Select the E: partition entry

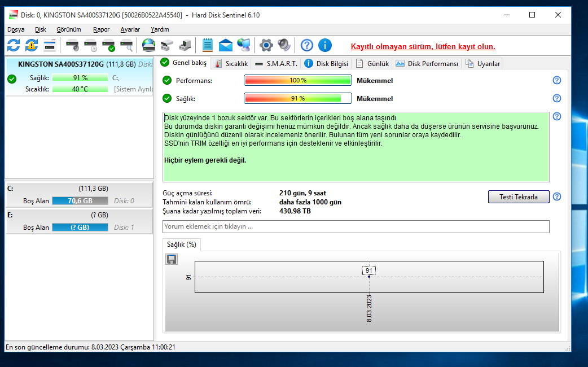tap(79, 221)
